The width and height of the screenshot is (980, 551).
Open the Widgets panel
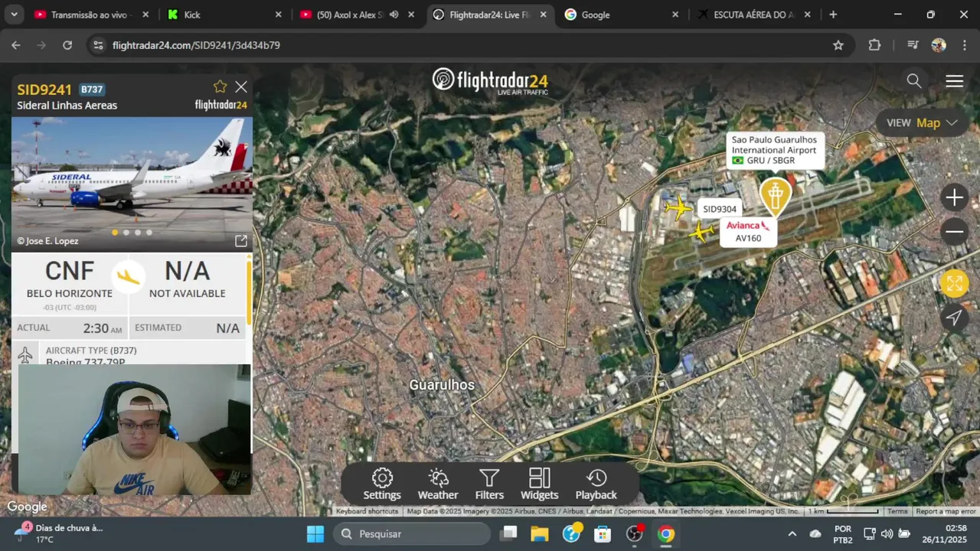[540, 484]
